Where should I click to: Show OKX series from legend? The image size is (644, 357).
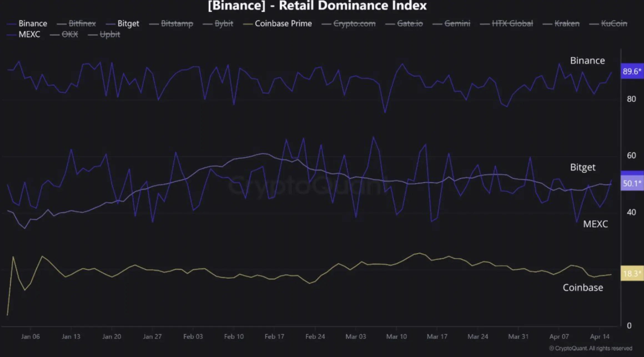coord(70,34)
